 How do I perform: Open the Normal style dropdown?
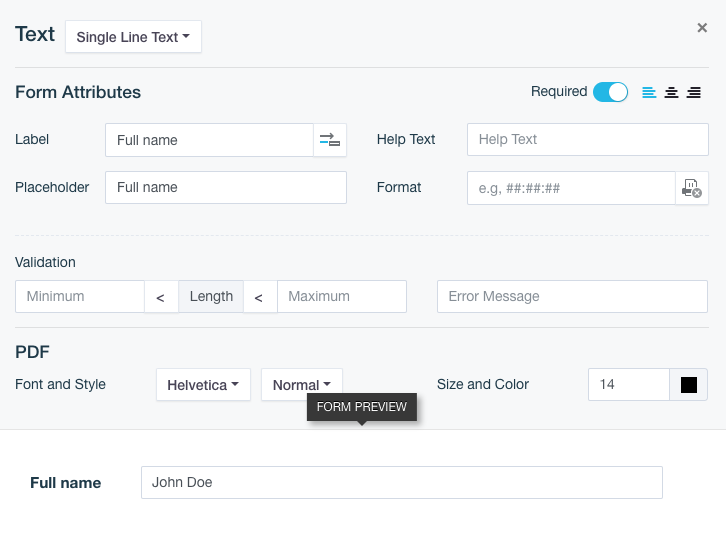(302, 385)
